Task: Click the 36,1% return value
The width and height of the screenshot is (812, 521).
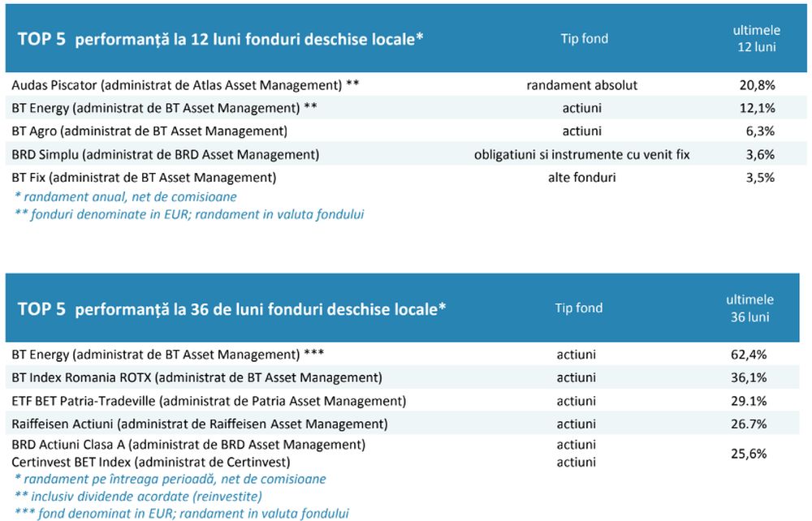Action: tap(749, 377)
